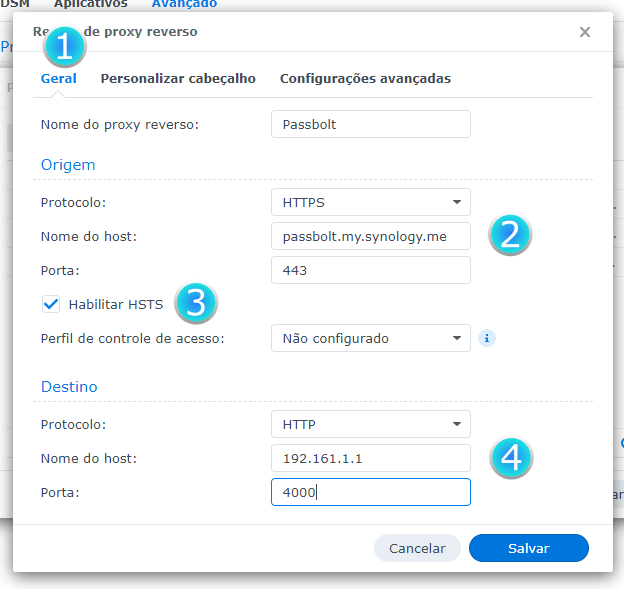The height and width of the screenshot is (589, 624).
Task: Click the Destino Porta field showing 4000
Action: click(370, 492)
